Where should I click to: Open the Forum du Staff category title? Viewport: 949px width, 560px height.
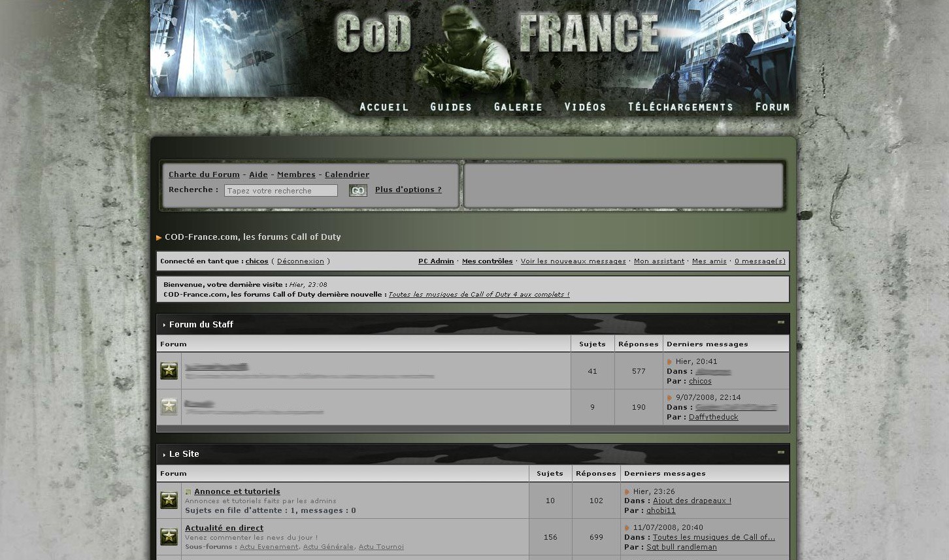[x=201, y=324]
